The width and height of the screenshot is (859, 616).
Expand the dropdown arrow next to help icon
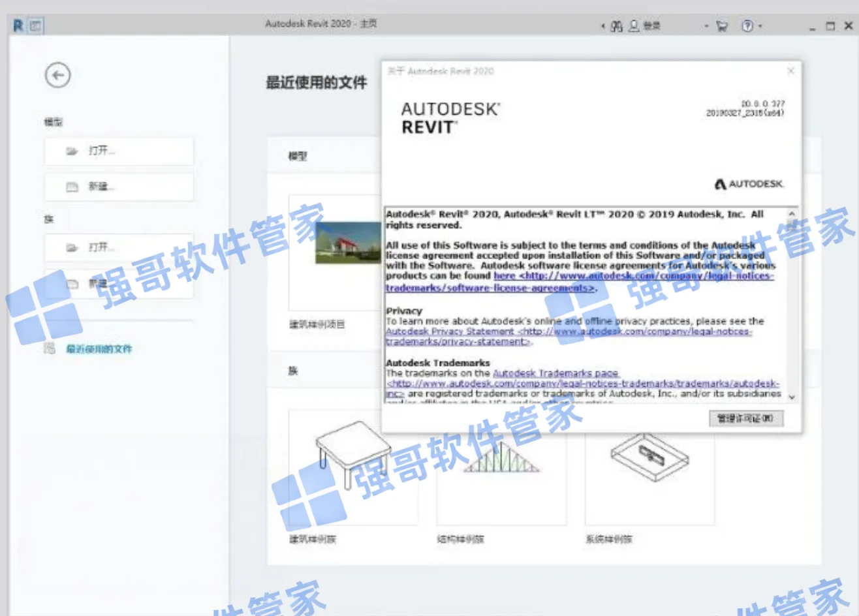[x=760, y=26]
